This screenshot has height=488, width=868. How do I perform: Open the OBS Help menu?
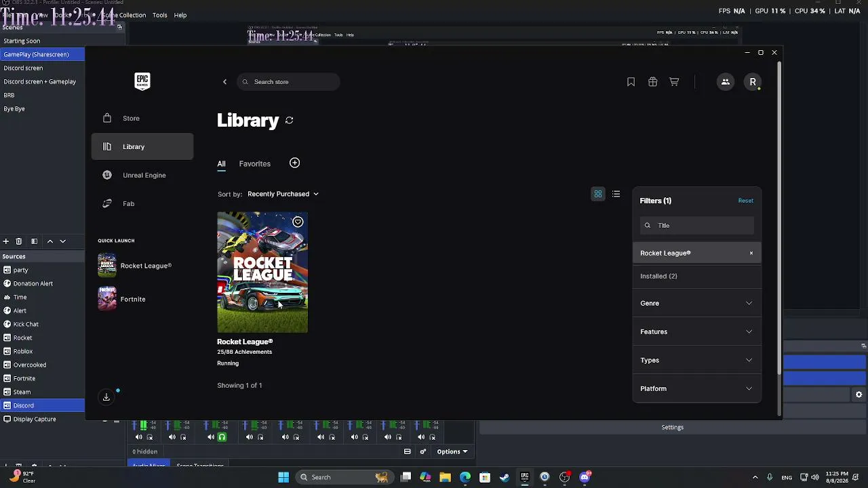click(180, 15)
